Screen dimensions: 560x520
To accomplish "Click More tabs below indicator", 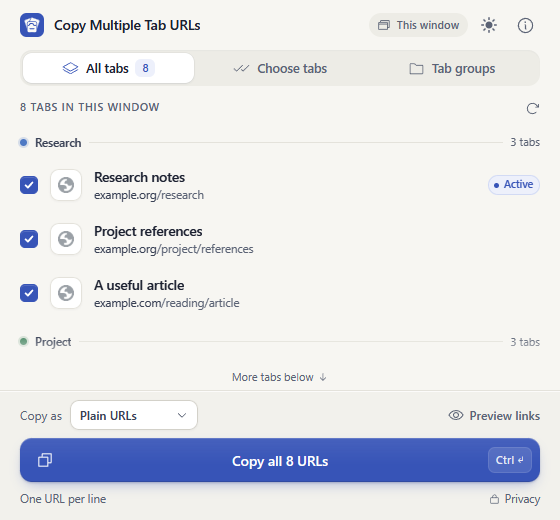I will click(x=279, y=377).
